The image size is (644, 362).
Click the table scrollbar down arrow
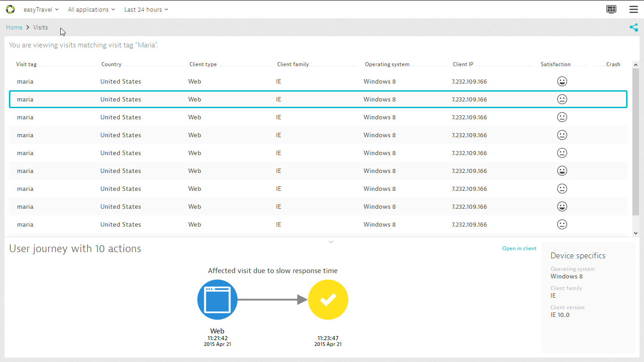[x=636, y=233]
